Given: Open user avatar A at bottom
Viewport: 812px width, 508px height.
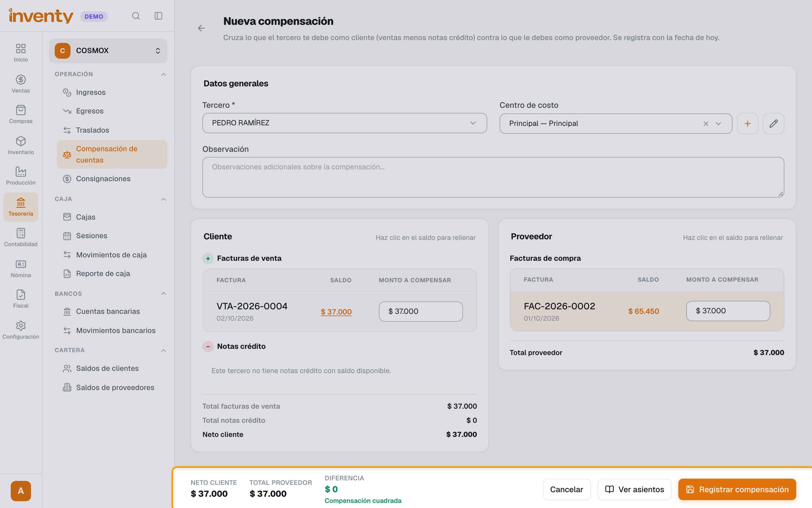Looking at the screenshot, I should coord(21,491).
